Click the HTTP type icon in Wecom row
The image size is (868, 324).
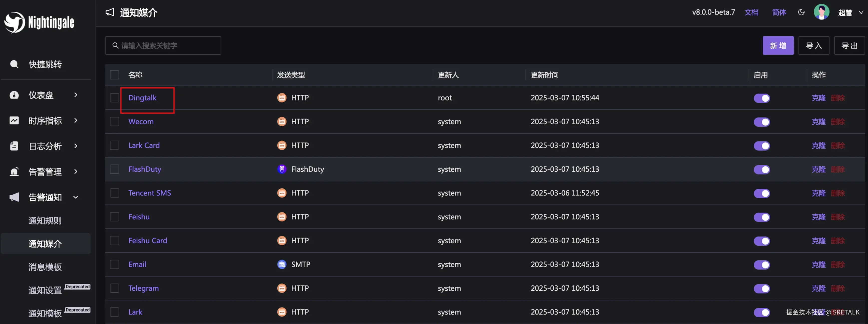coord(282,121)
